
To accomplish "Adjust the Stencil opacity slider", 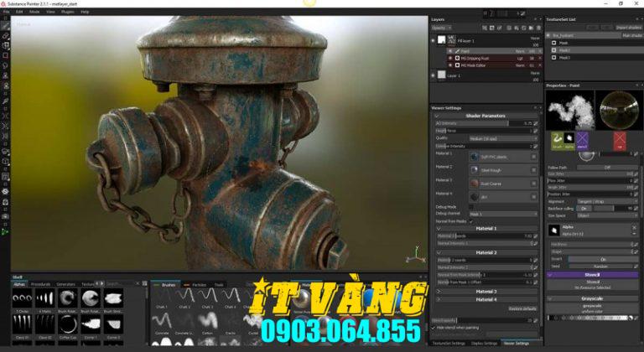I will coord(484,320).
